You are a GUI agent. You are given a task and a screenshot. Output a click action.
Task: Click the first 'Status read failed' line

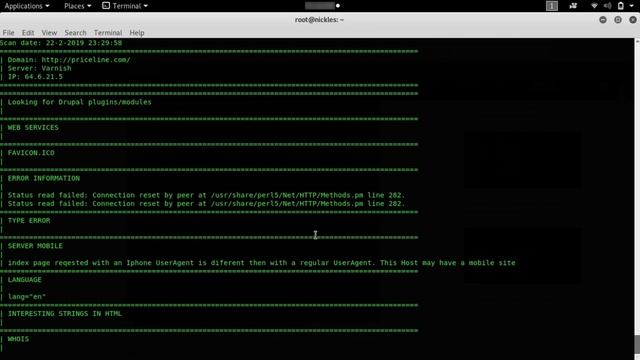click(x=206, y=195)
